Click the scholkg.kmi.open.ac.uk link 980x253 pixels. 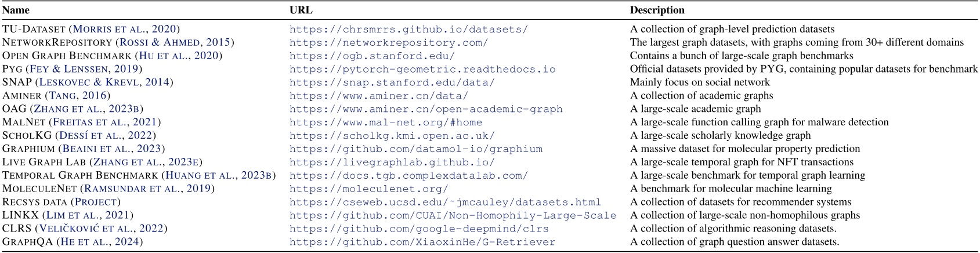click(392, 136)
